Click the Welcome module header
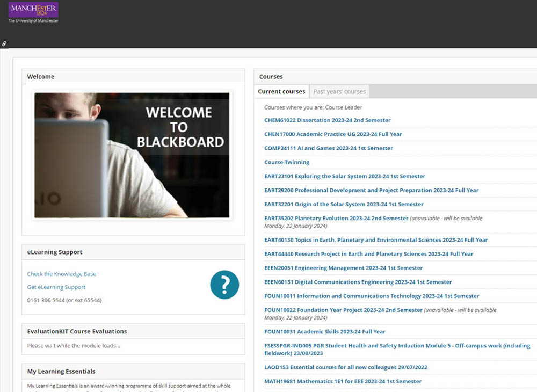 point(133,77)
